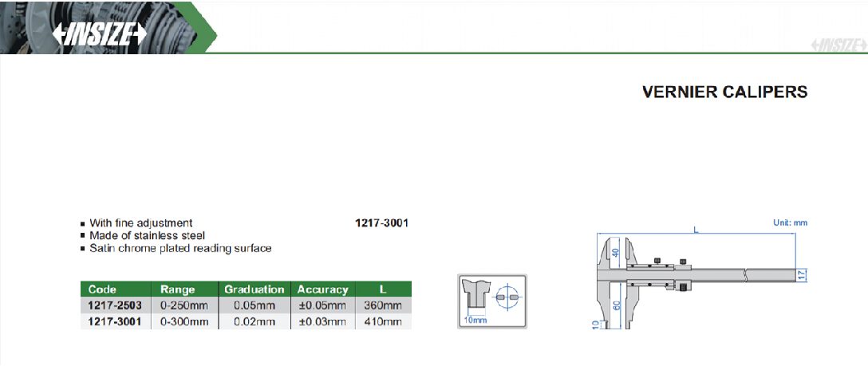The width and height of the screenshot is (868, 366).
Task: Click the 0-300mm range cell
Action: tap(184, 321)
